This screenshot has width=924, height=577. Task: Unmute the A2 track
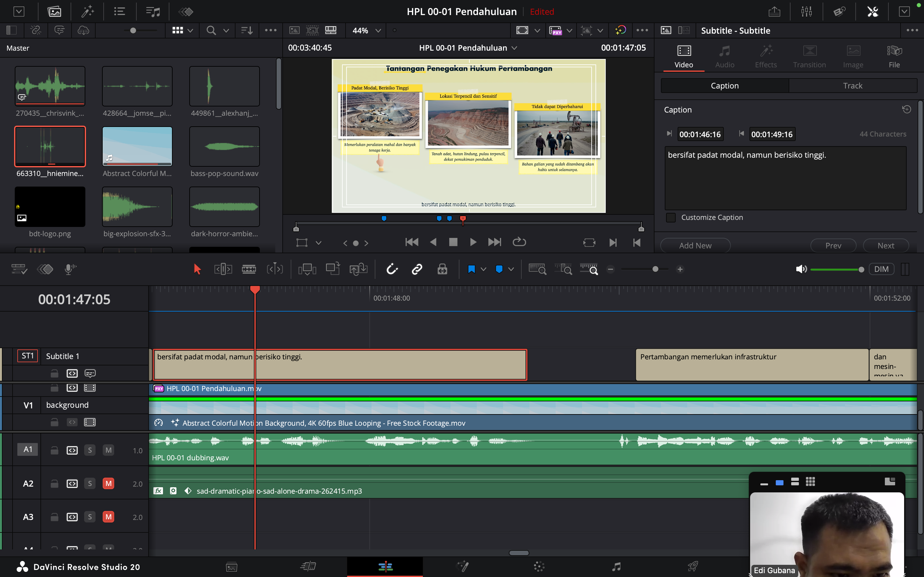click(108, 483)
